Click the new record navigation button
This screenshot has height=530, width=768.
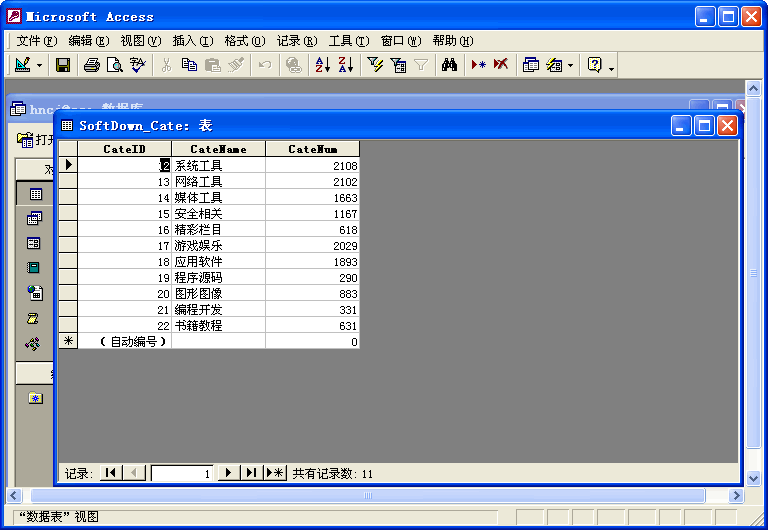point(275,473)
